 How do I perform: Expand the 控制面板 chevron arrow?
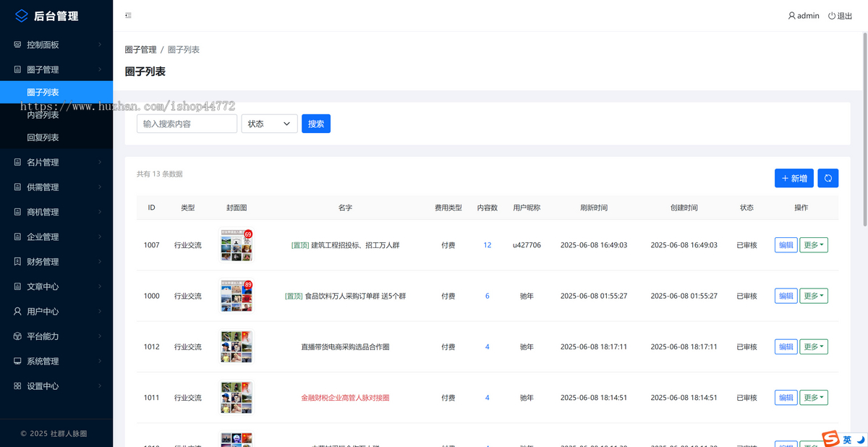tap(100, 45)
